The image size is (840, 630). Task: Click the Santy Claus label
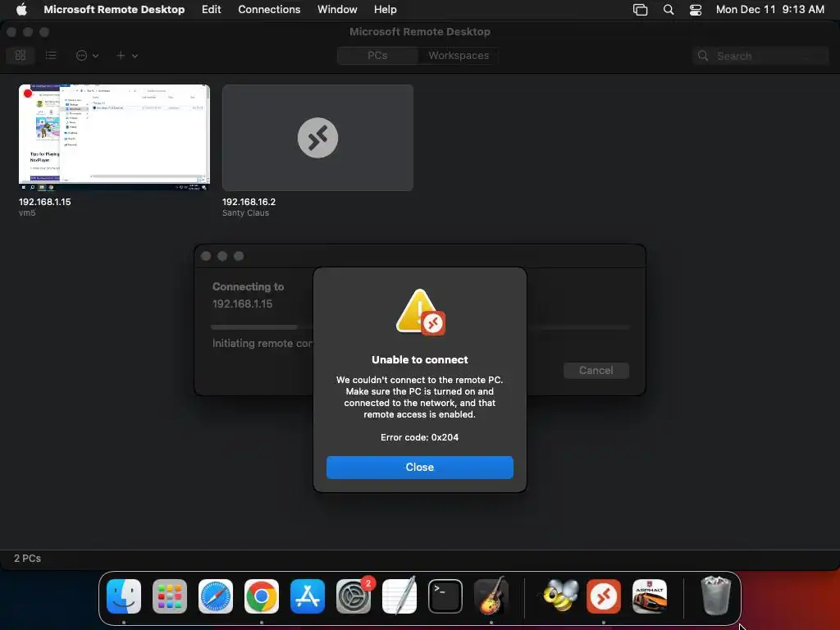[245, 212]
